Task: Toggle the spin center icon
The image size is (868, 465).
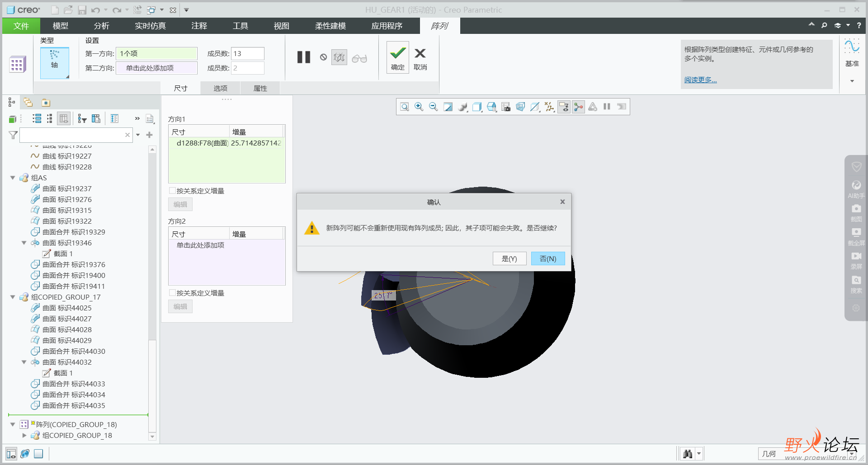Action: click(578, 107)
